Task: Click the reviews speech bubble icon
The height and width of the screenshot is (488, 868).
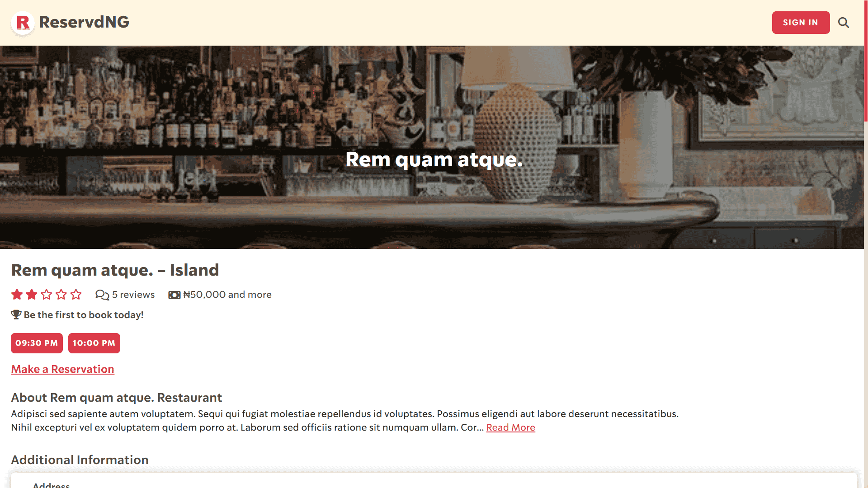Action: [x=102, y=295]
